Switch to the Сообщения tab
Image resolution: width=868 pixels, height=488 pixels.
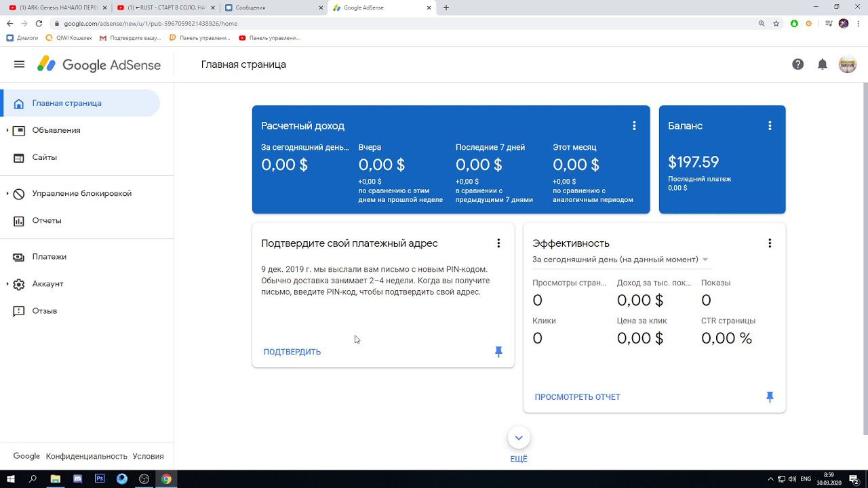[x=273, y=7]
